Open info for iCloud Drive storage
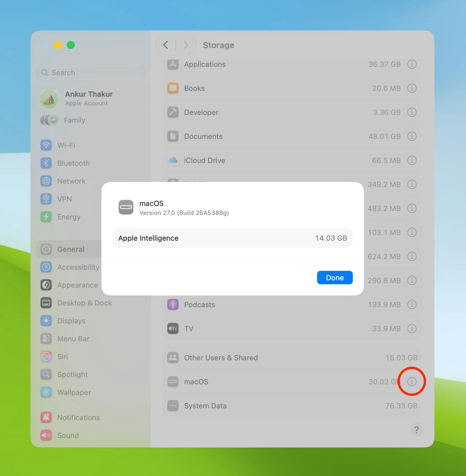This screenshot has width=466, height=476. [412, 160]
